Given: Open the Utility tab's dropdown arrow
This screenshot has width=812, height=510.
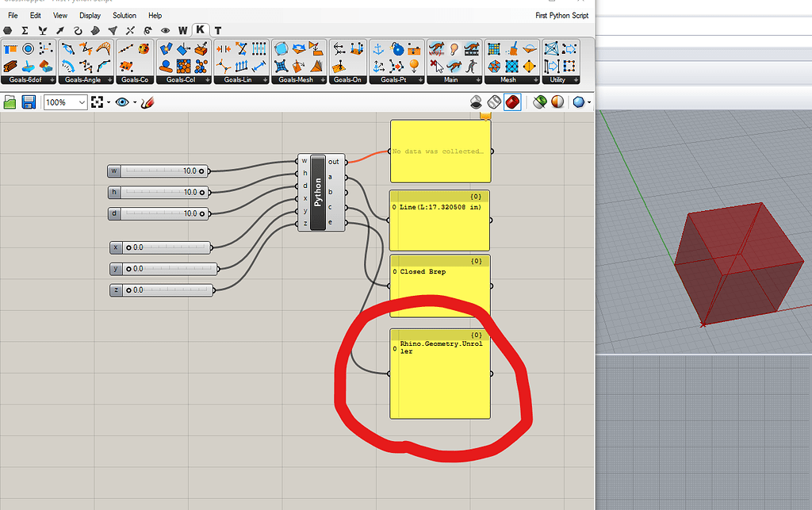Looking at the screenshot, I should (576, 79).
